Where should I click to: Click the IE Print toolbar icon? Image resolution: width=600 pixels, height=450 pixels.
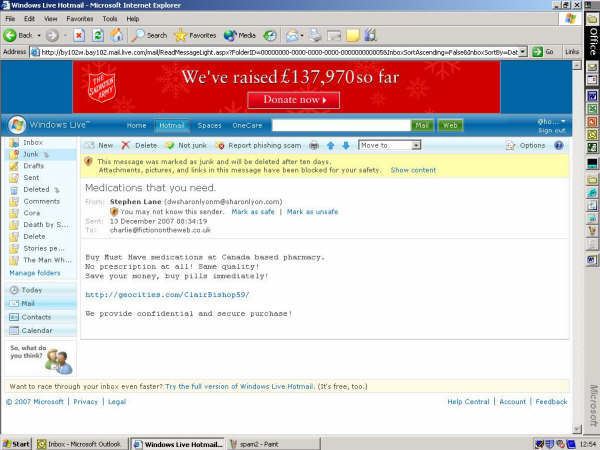(316, 36)
